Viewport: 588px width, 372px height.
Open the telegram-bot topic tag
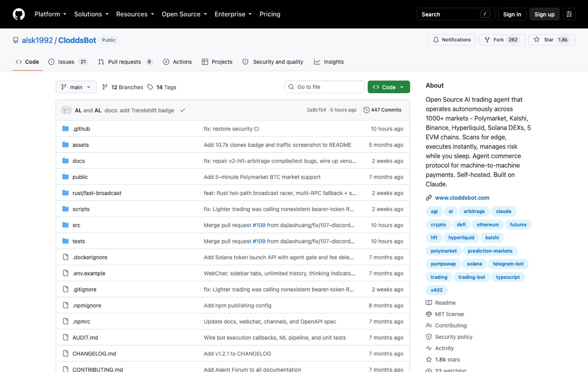coord(508,264)
